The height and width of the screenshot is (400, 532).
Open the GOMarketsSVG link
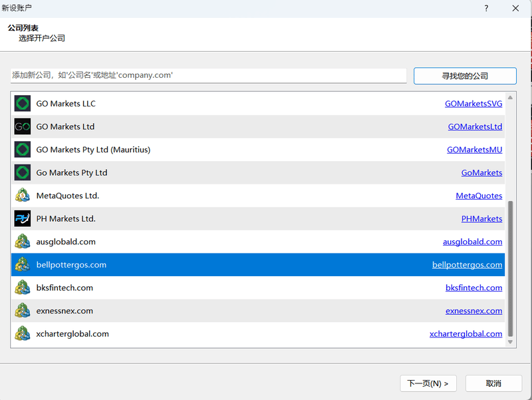click(x=473, y=104)
